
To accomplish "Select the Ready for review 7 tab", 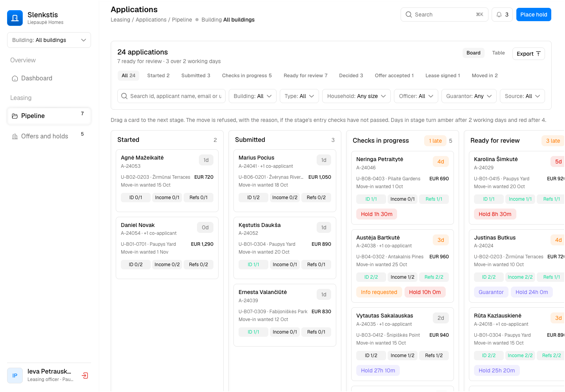I will tap(306, 76).
